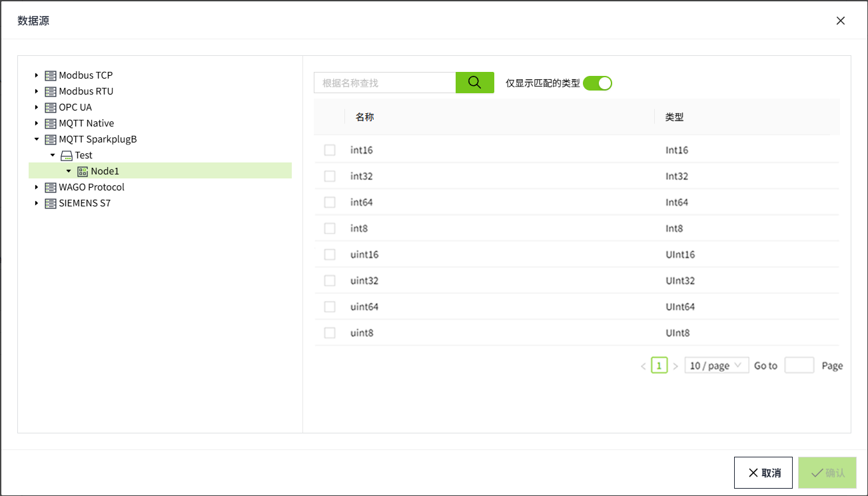Click the WAGO Protocol server icon
Viewport: 868px width, 496px height.
[50, 188]
